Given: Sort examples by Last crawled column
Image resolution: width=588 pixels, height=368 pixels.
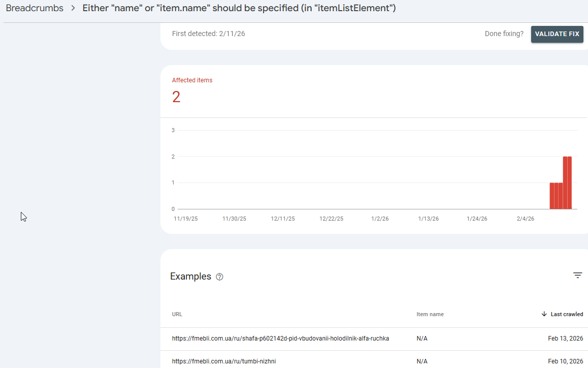Looking at the screenshot, I should coord(567,314).
